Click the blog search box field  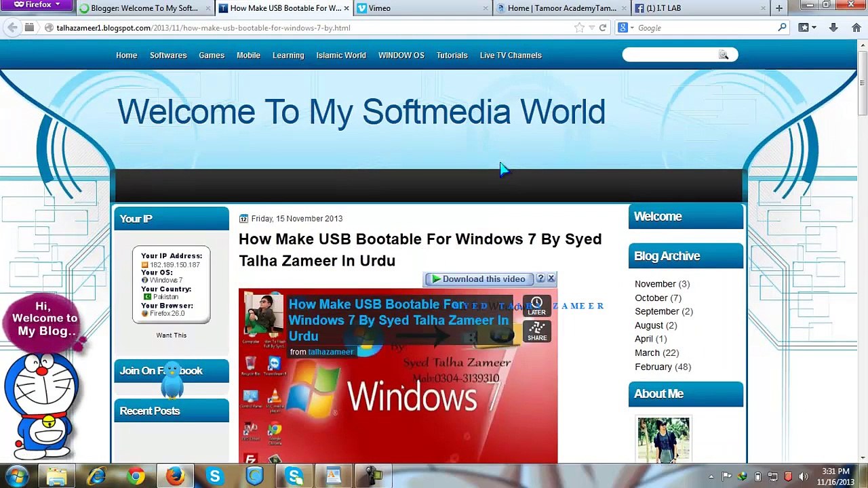(670, 55)
